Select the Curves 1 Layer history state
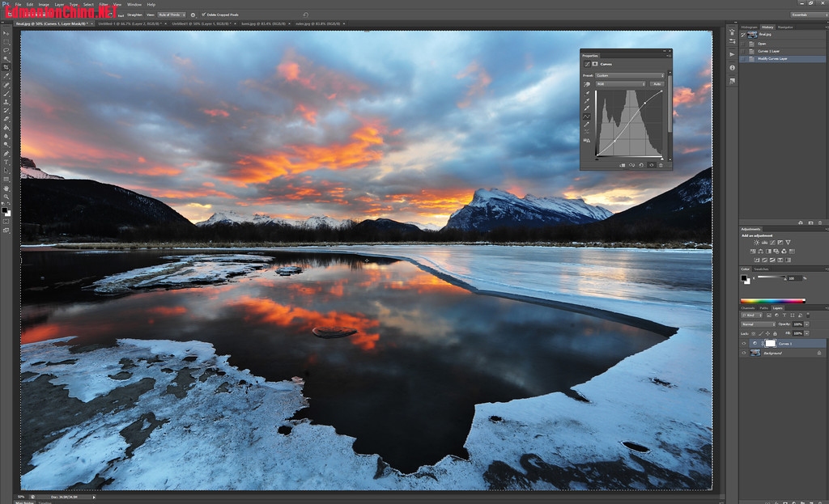829x504 pixels. pyautogui.click(x=769, y=51)
